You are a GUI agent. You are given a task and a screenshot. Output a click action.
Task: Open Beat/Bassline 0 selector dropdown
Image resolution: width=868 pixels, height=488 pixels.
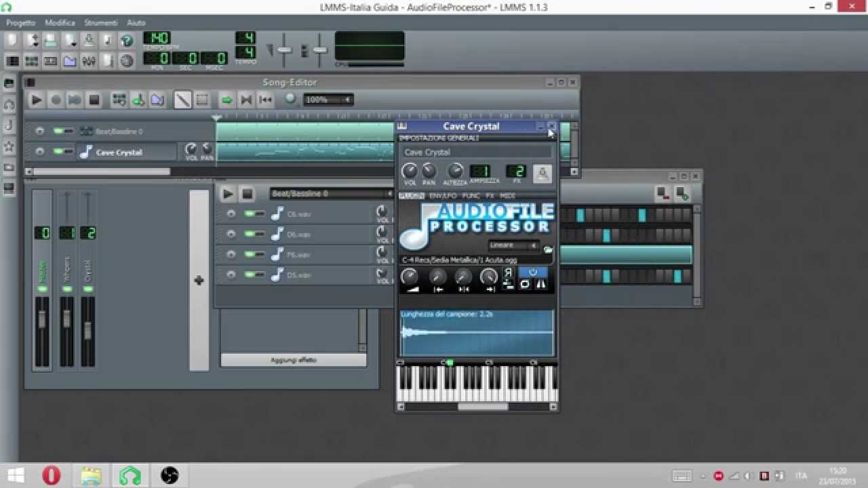(x=332, y=194)
